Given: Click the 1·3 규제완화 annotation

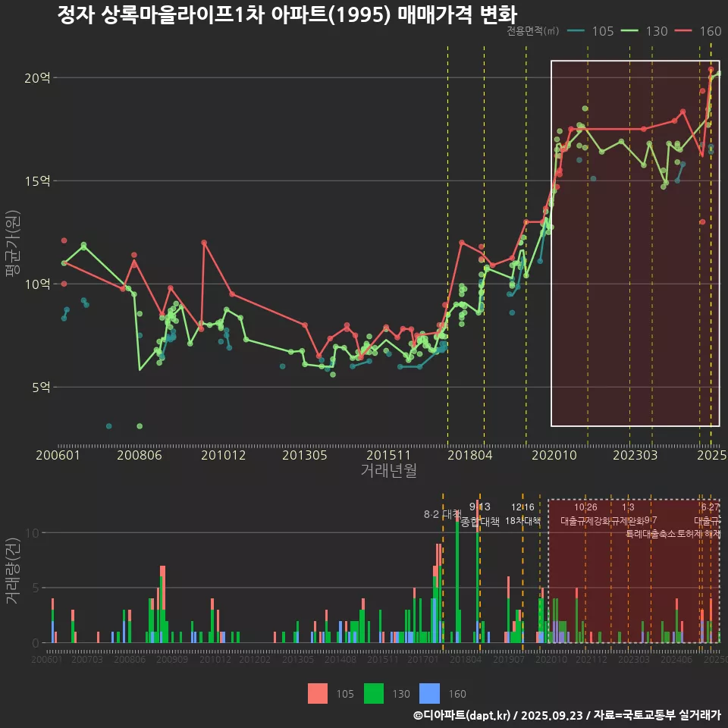Looking at the screenshot, I should click(628, 514).
